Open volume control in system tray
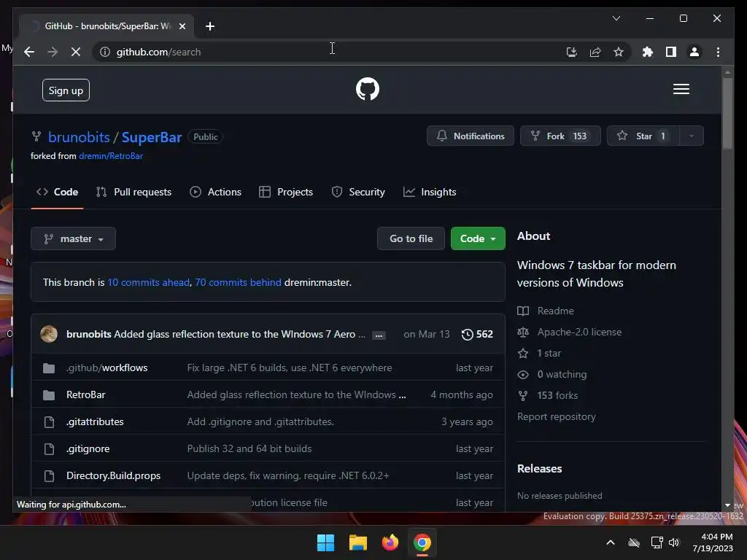The height and width of the screenshot is (560, 747). 674,542
